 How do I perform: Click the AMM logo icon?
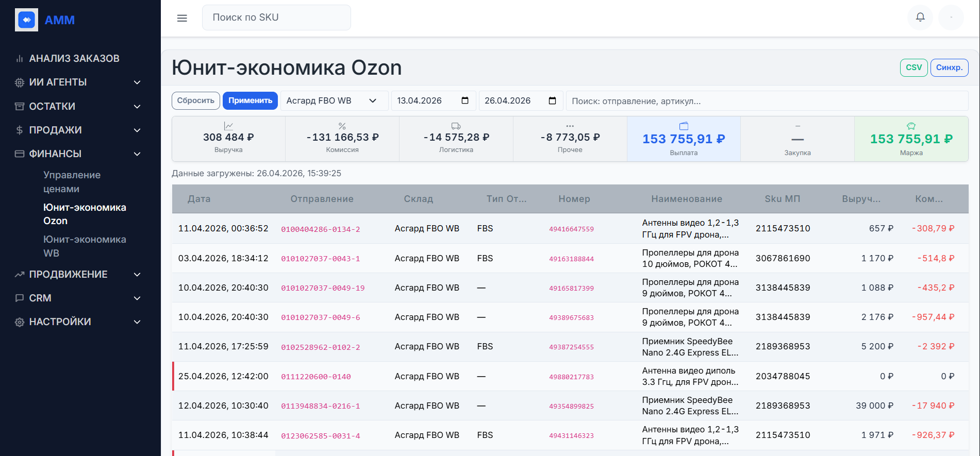[26, 20]
